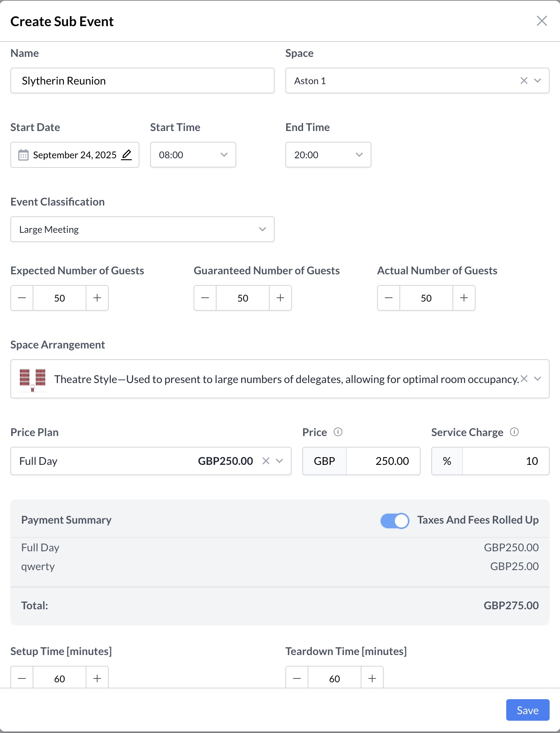Click the Name input field
This screenshot has height=733, width=560.
click(142, 81)
